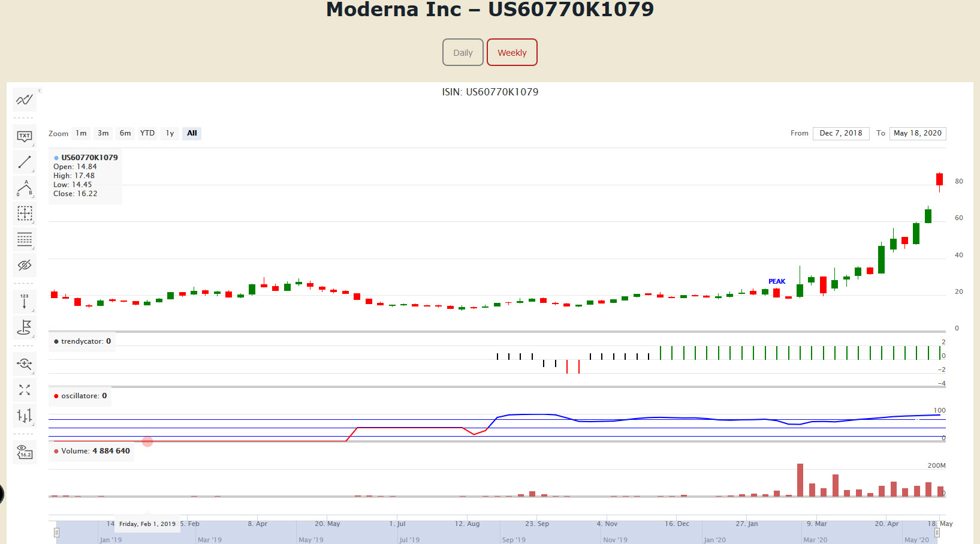Switch chart to full screen

coord(25,390)
